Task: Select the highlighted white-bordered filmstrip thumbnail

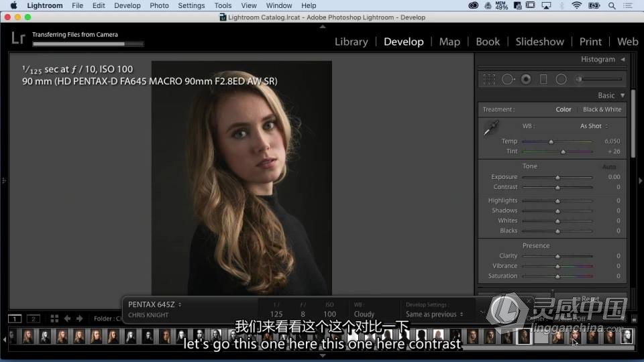Action: click(524, 337)
